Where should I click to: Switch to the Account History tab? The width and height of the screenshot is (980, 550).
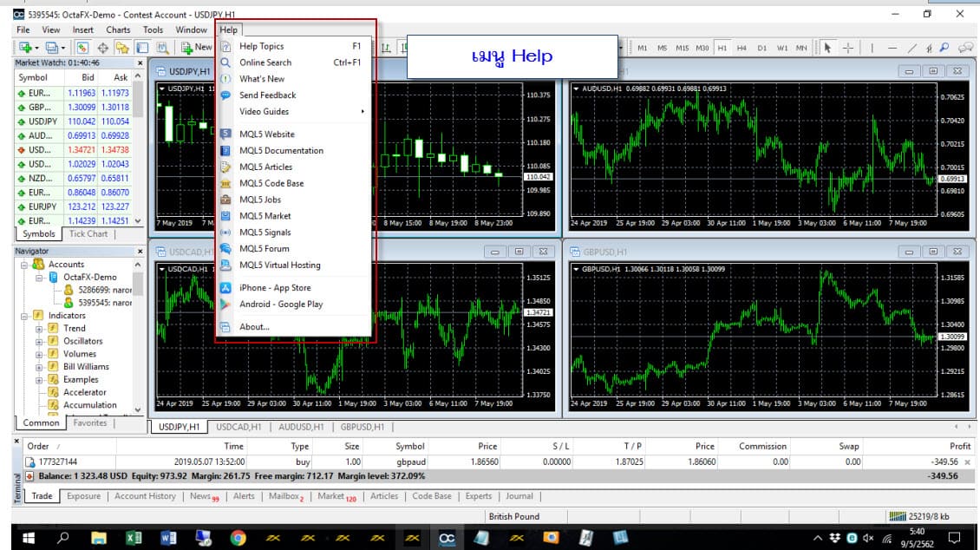coord(145,496)
